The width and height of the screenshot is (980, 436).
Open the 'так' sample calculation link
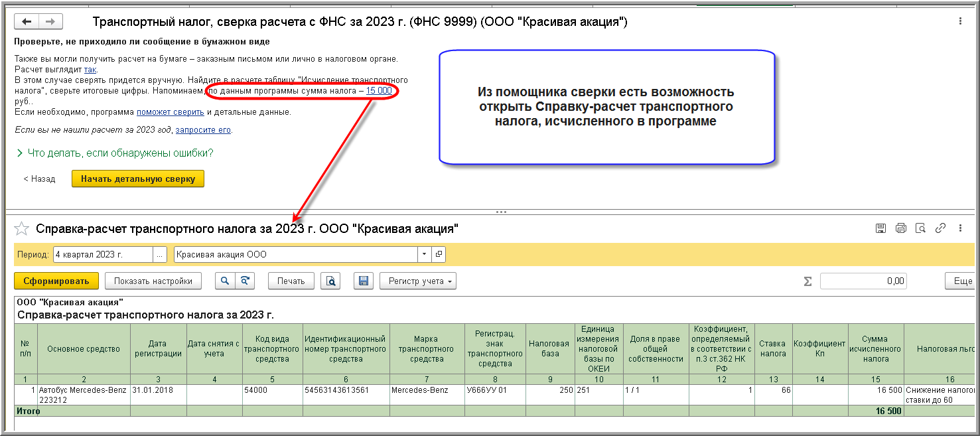90,69
